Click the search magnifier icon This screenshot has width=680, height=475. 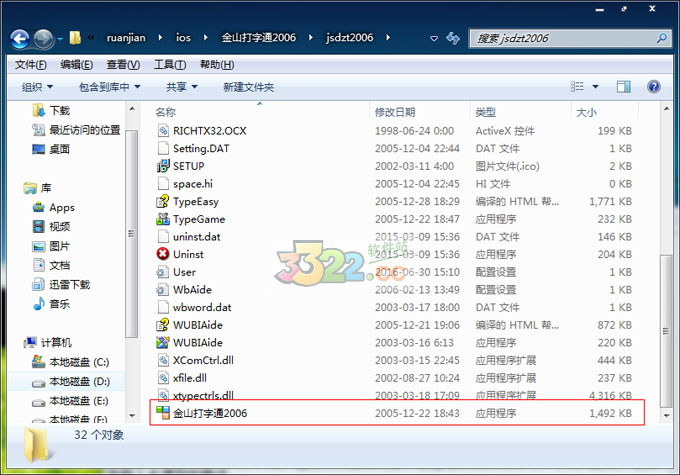[662, 38]
